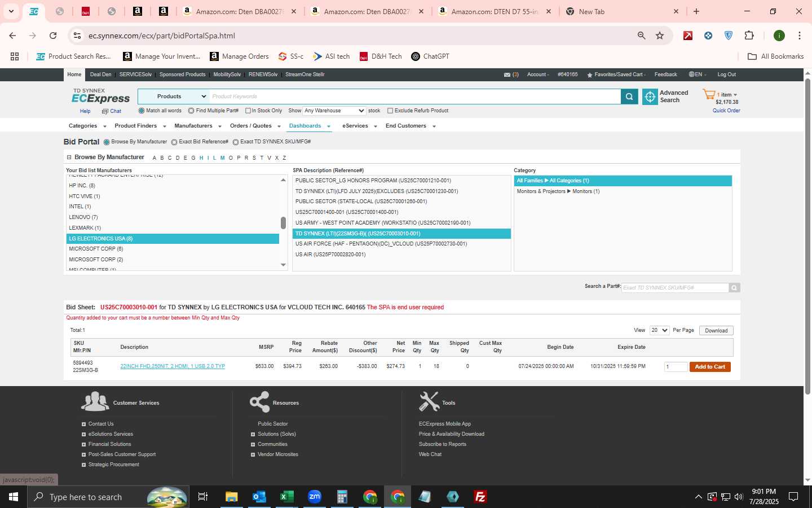
Task: Select US AIR FORCE (HAF - PENTAGON) SPA
Action: [x=401, y=244]
